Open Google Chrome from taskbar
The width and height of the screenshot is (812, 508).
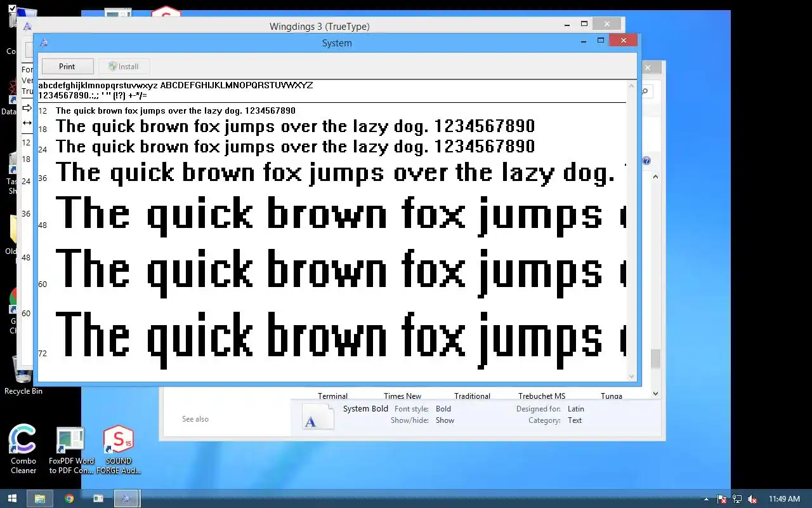click(x=69, y=498)
